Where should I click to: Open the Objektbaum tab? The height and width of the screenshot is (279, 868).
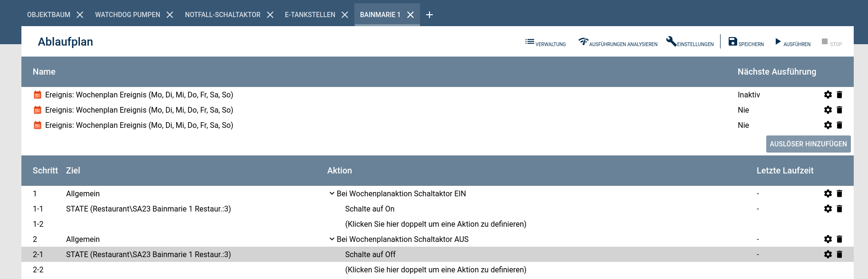(x=49, y=15)
